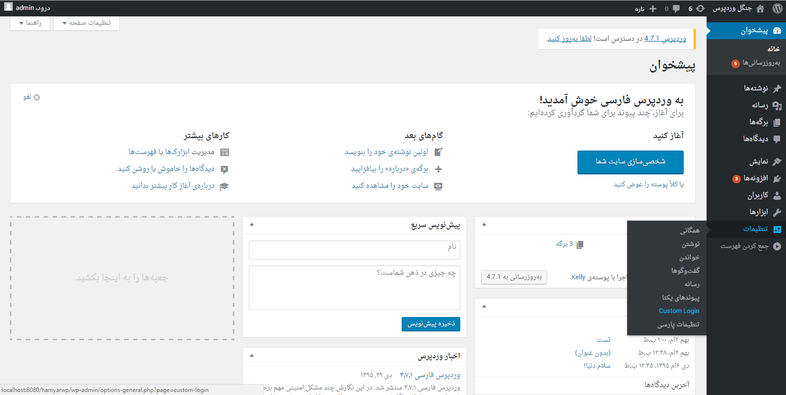Collapse the پیش‌نویس سریع widget arrow

click(252, 225)
